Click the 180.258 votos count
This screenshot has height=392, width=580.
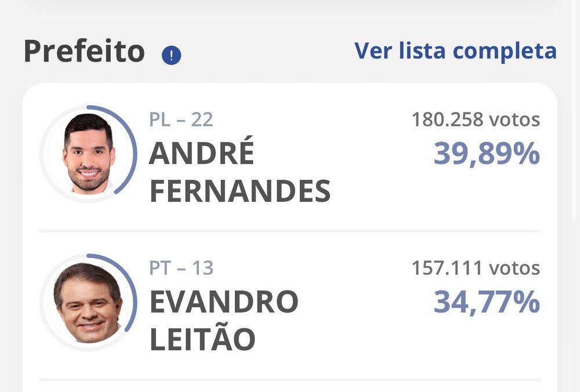(476, 120)
